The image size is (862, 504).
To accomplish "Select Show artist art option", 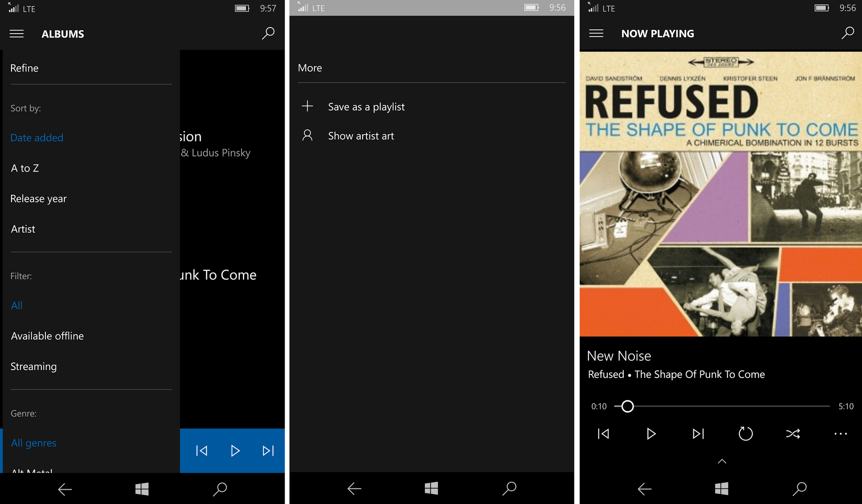I will [x=361, y=136].
